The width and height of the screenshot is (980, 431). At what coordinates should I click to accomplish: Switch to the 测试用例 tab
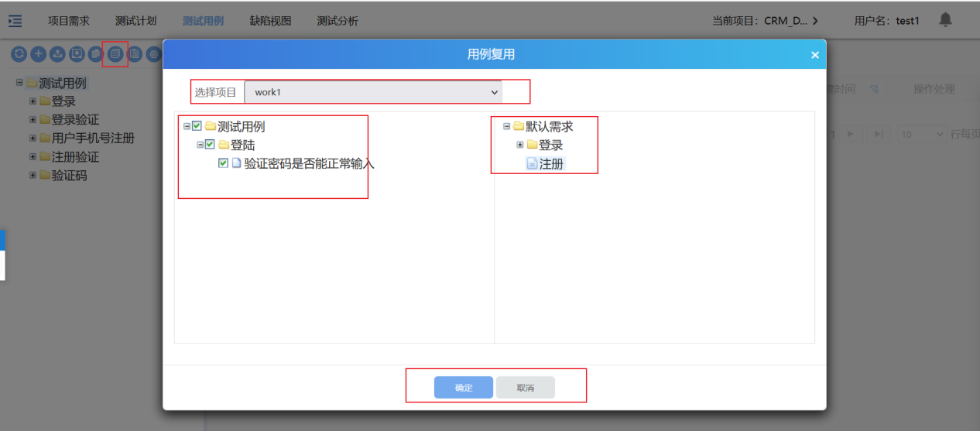click(x=203, y=21)
